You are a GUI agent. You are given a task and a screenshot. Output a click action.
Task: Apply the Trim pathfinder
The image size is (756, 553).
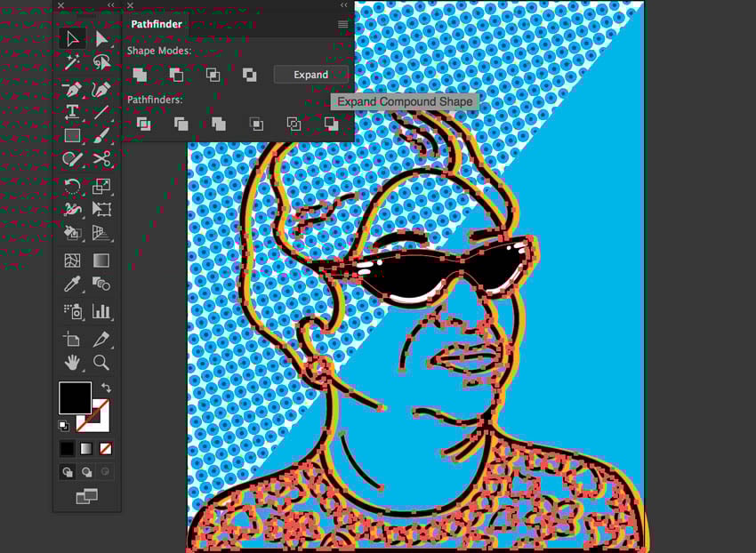180,124
